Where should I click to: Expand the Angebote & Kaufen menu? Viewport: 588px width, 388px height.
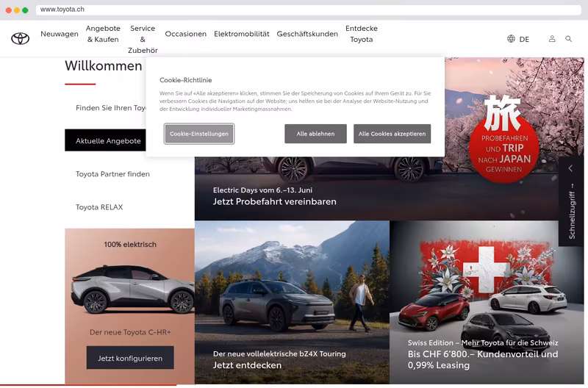coord(103,34)
